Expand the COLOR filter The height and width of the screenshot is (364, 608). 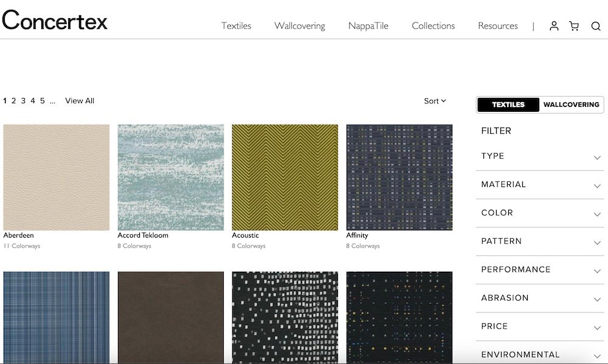pyautogui.click(x=540, y=213)
